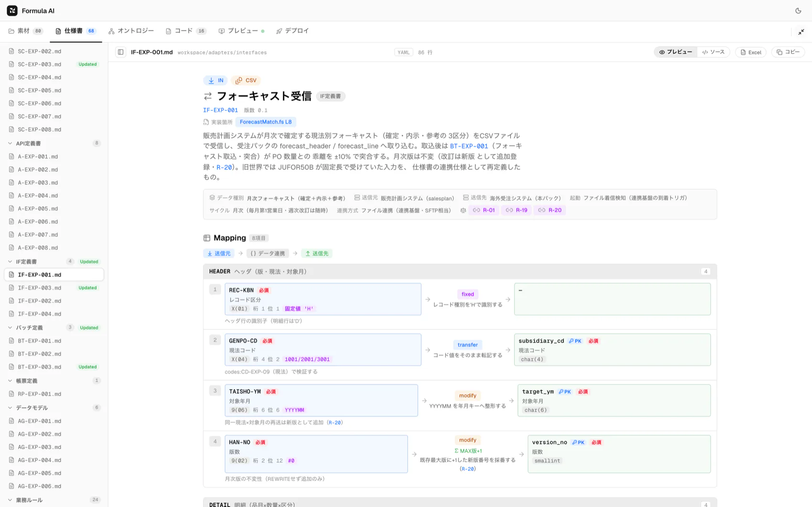Click the swap arrows icon beside フォーキャスト受信
Screen dimensions: 812x507
(x=208, y=96)
